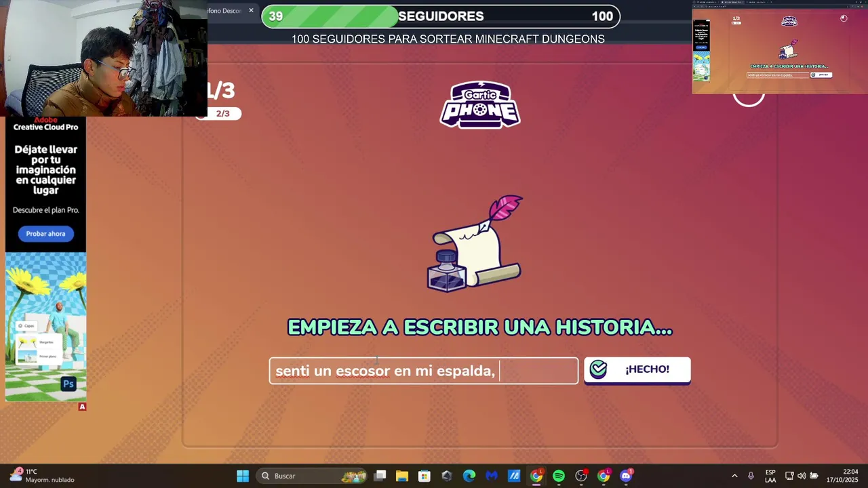Click the stream preview thumbnail
The width and height of the screenshot is (868, 488).
(x=780, y=47)
